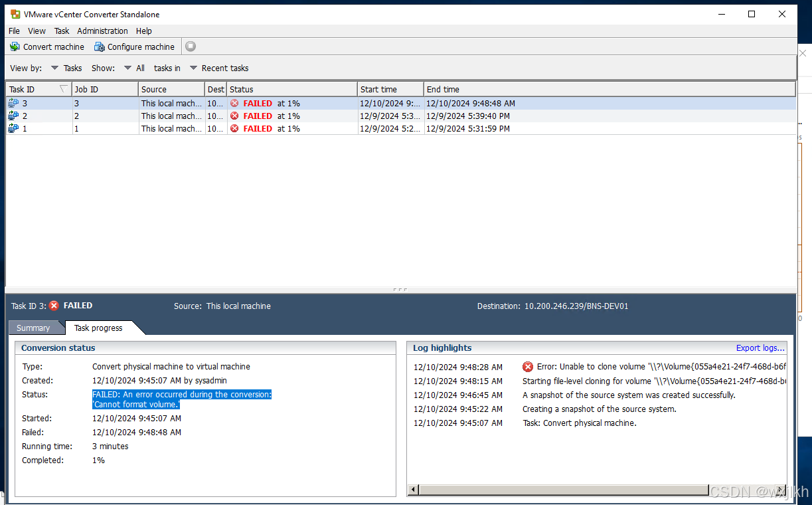Click the Export logs link

coord(760,348)
